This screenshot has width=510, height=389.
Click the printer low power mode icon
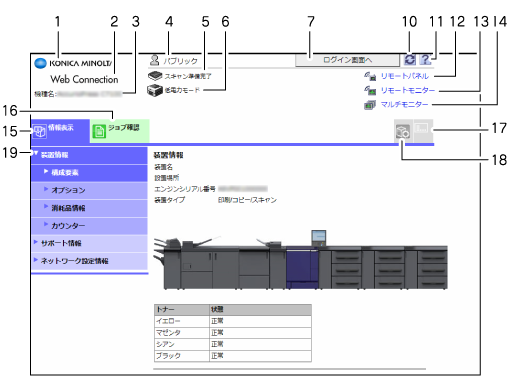pyautogui.click(x=155, y=90)
